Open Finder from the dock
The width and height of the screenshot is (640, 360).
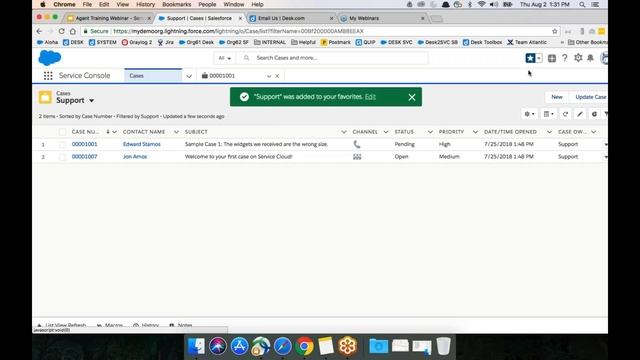point(196,346)
